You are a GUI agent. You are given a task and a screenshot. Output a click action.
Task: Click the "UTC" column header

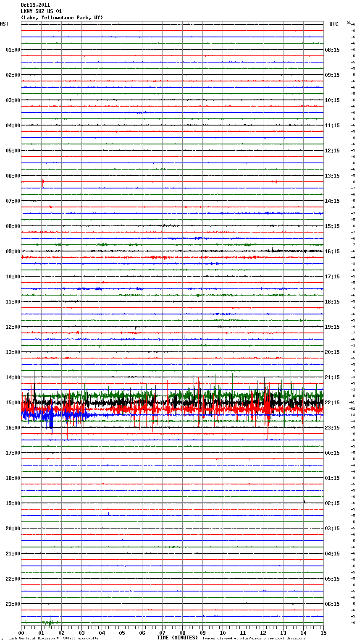pyautogui.click(x=334, y=24)
